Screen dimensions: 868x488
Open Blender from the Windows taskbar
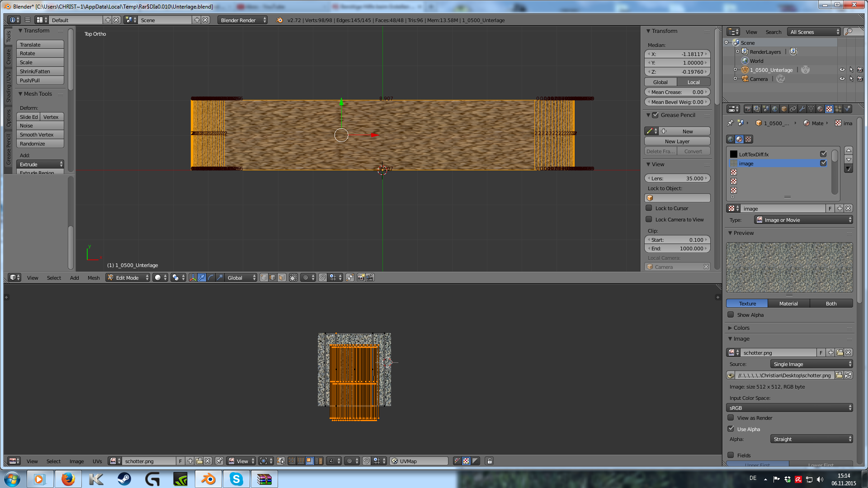(x=208, y=479)
